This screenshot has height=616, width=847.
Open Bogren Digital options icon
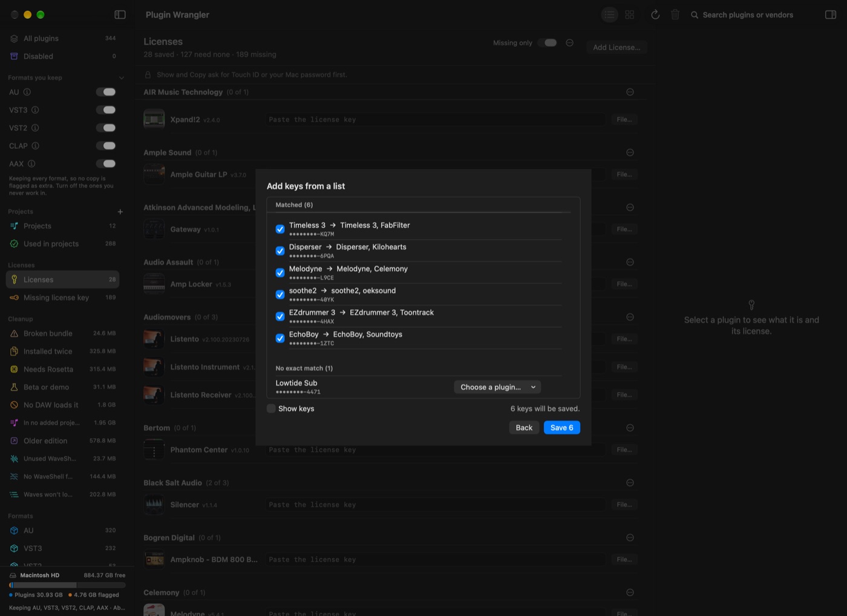pyautogui.click(x=630, y=538)
